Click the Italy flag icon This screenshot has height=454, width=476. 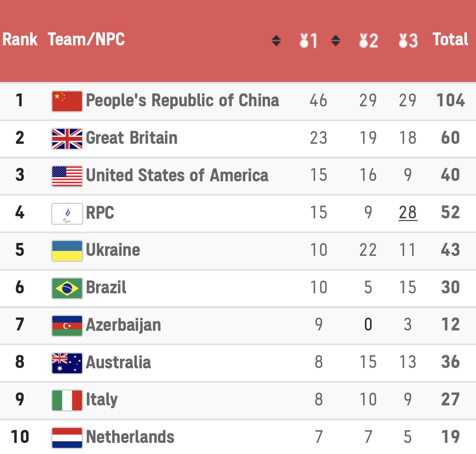coord(67,400)
